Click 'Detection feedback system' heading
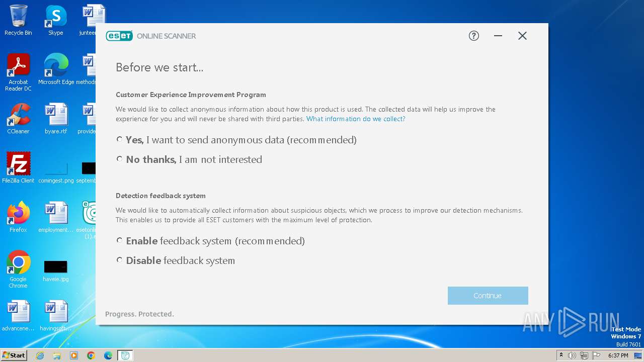Image resolution: width=644 pixels, height=362 pixels. [160, 196]
